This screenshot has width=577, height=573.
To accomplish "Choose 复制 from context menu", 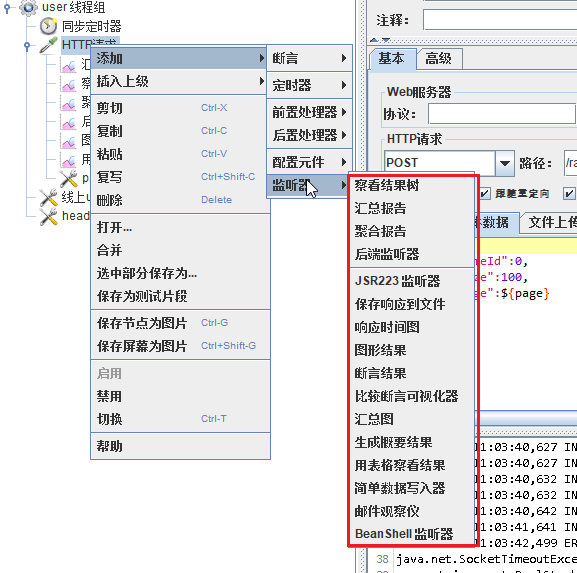I will point(179,131).
